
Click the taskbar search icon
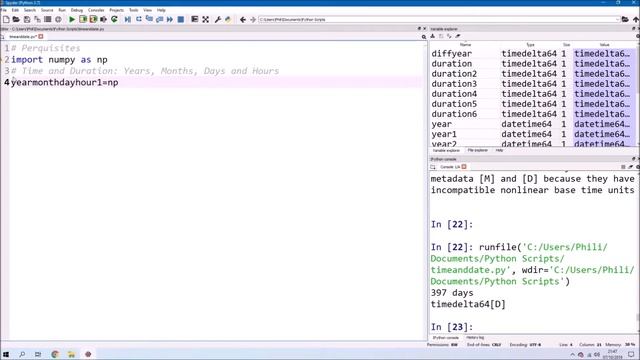22,354
